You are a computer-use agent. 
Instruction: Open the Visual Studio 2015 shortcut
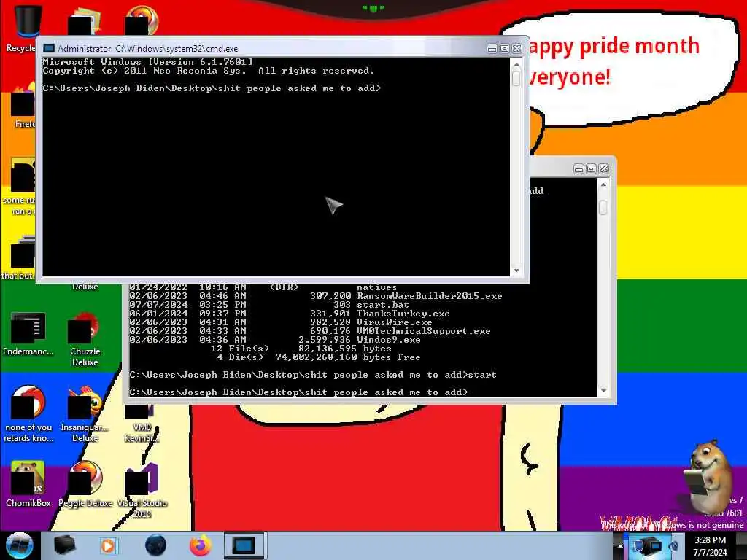[x=142, y=491]
